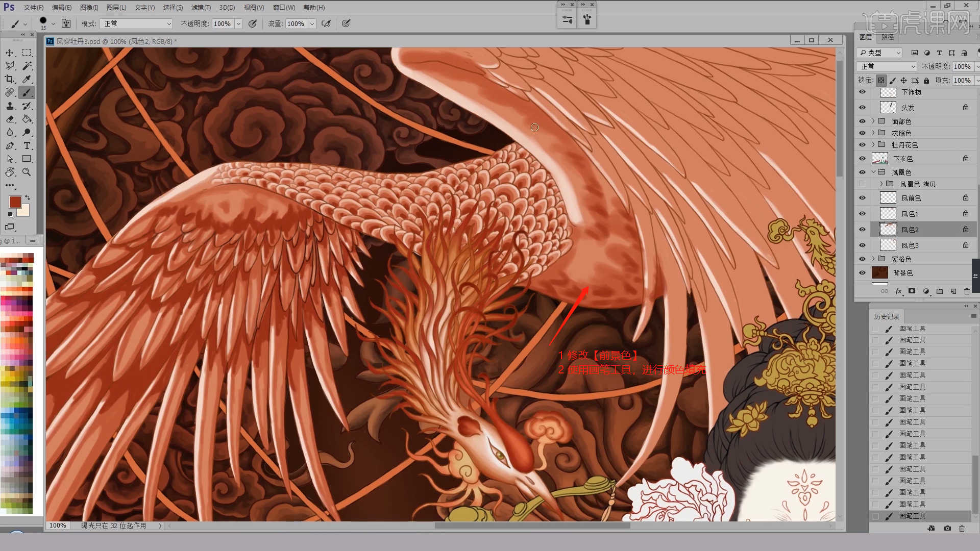Hide the 凤色2 layer
980x551 pixels.
coord(862,230)
